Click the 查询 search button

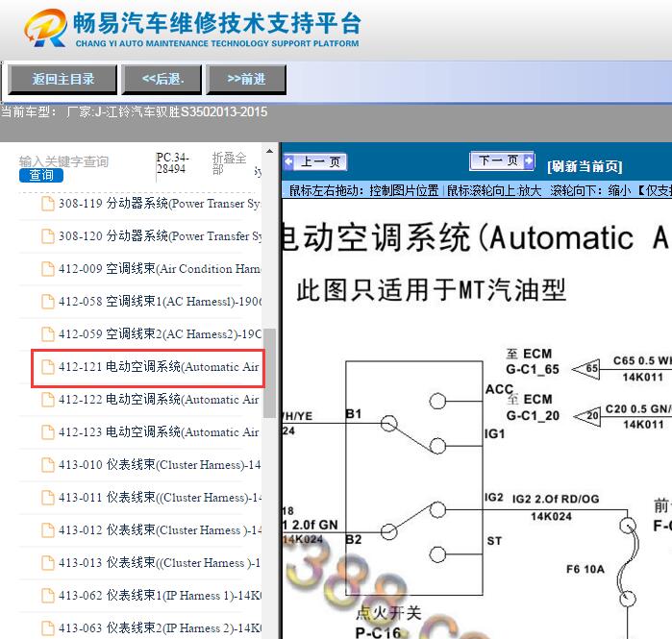(41, 175)
